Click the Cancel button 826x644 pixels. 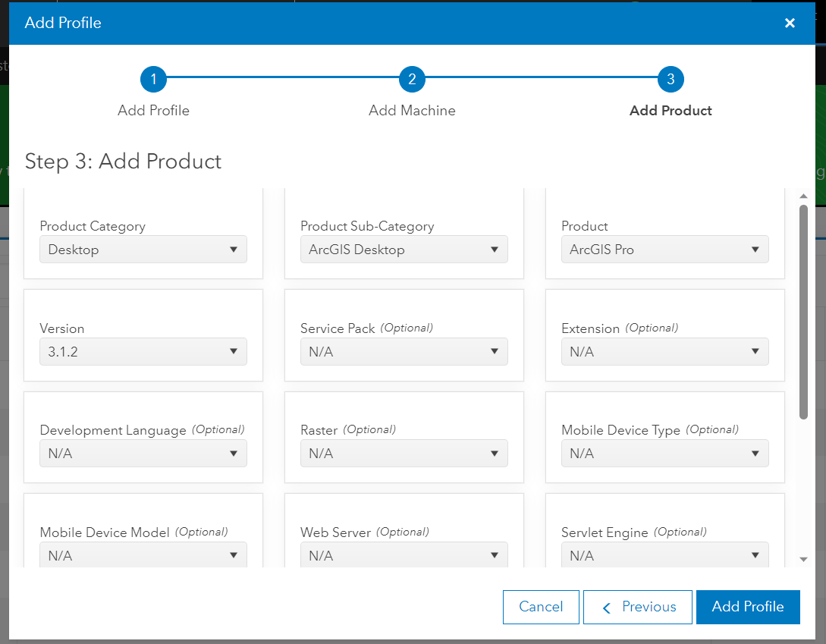click(541, 607)
